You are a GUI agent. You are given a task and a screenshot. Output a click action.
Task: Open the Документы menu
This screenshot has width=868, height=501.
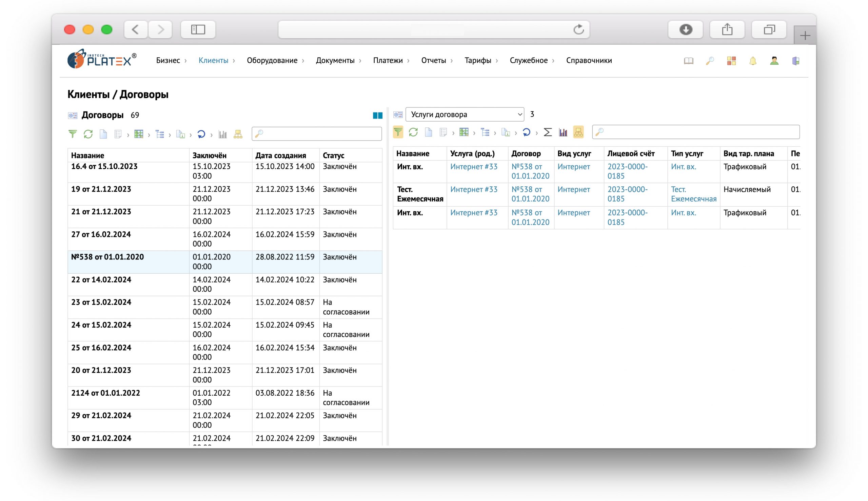tap(335, 61)
